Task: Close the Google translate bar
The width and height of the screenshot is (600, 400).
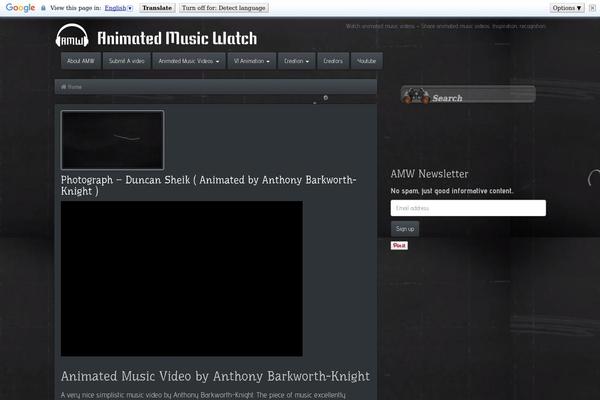Action: (592, 8)
